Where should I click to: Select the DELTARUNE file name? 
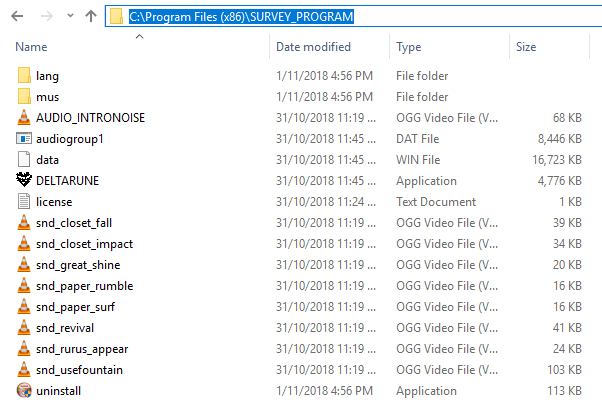pyautogui.click(x=68, y=181)
